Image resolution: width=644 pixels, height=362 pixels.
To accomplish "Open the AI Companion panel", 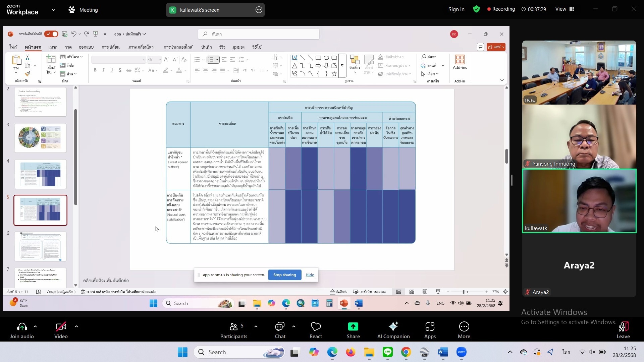I will 393,326.
